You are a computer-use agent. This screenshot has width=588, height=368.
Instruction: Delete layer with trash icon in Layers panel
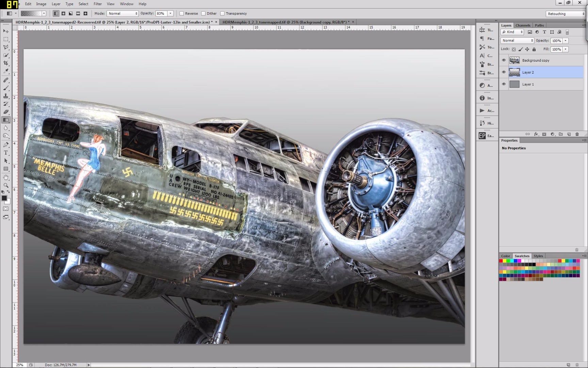point(577,134)
